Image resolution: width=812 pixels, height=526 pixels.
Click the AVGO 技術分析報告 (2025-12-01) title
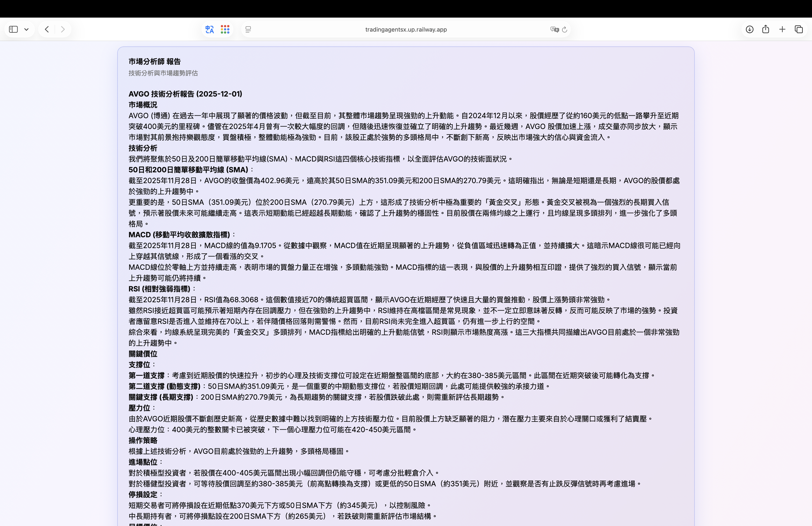(185, 94)
